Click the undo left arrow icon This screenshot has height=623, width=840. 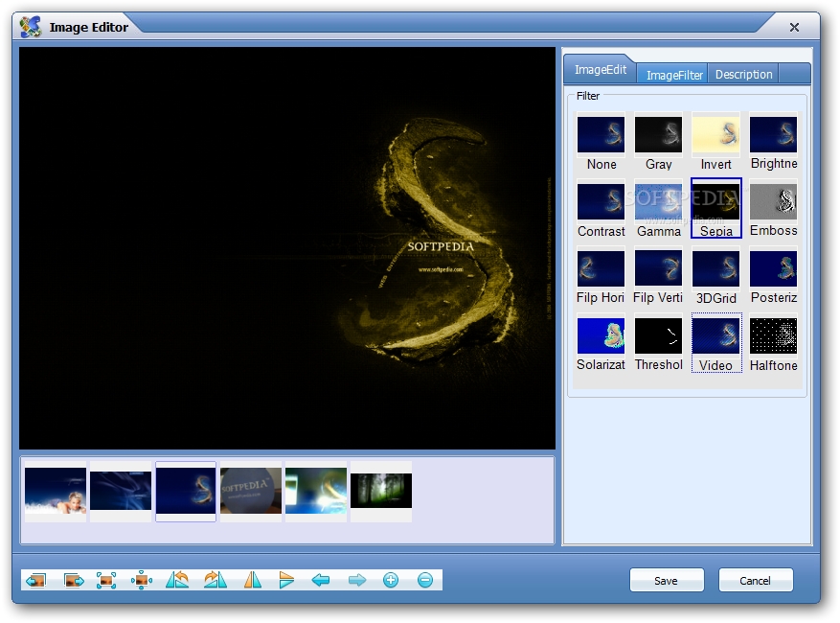[320, 580]
